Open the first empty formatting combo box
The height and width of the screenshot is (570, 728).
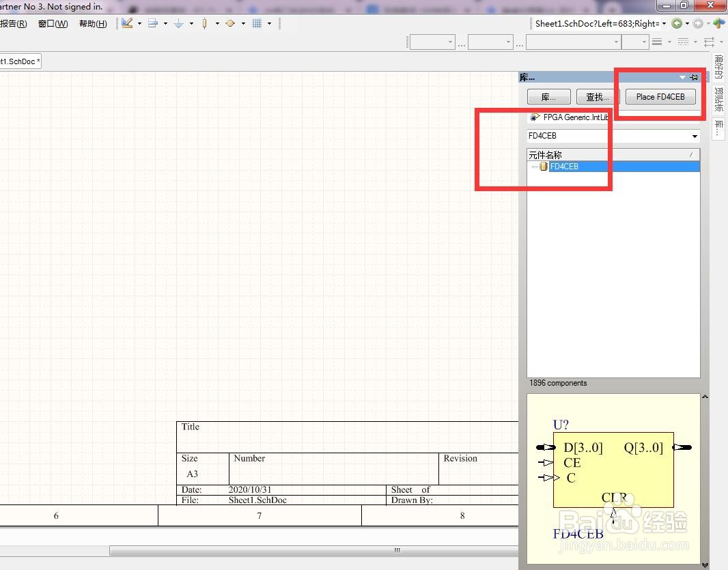[x=432, y=42]
